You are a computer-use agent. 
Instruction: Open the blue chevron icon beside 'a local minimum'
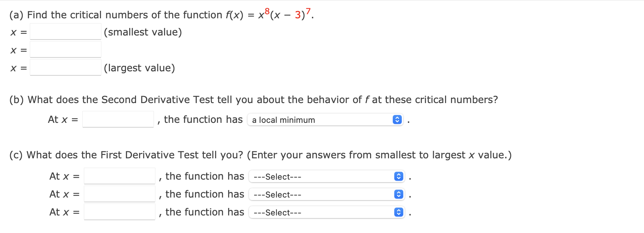[397, 119]
